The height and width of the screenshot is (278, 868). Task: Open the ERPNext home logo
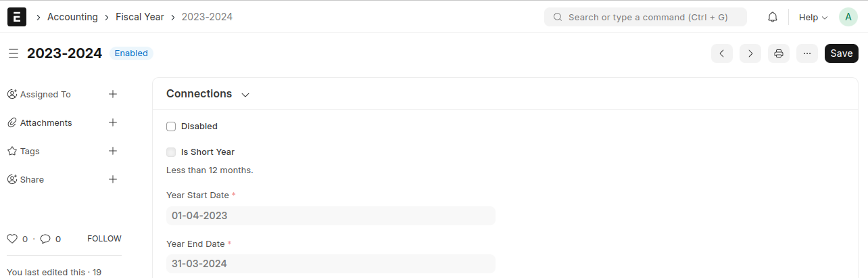[17, 17]
